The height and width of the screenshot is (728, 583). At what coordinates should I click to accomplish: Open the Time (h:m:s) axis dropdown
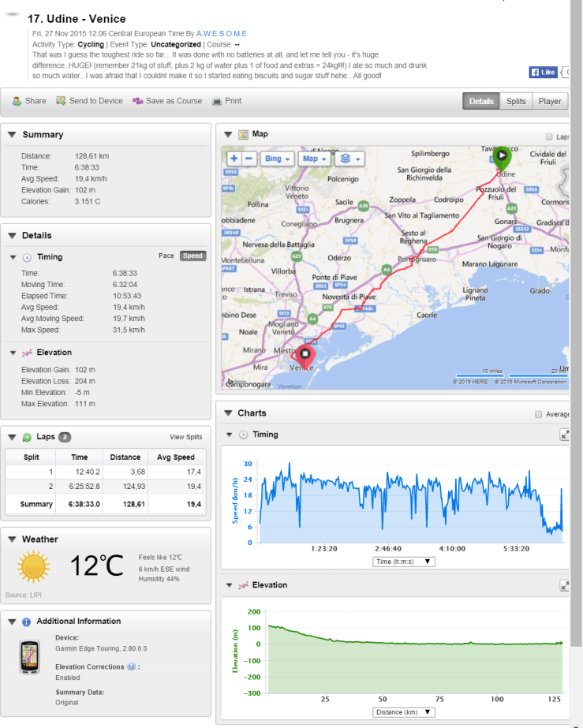click(404, 562)
